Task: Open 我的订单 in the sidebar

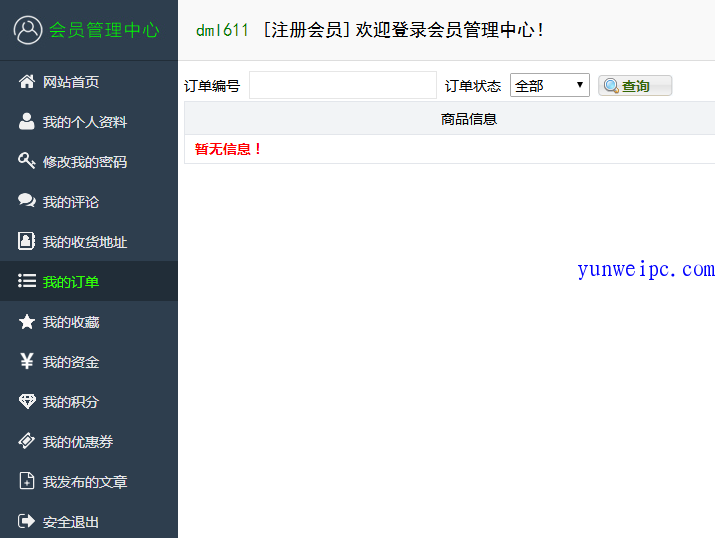Action: [70, 282]
